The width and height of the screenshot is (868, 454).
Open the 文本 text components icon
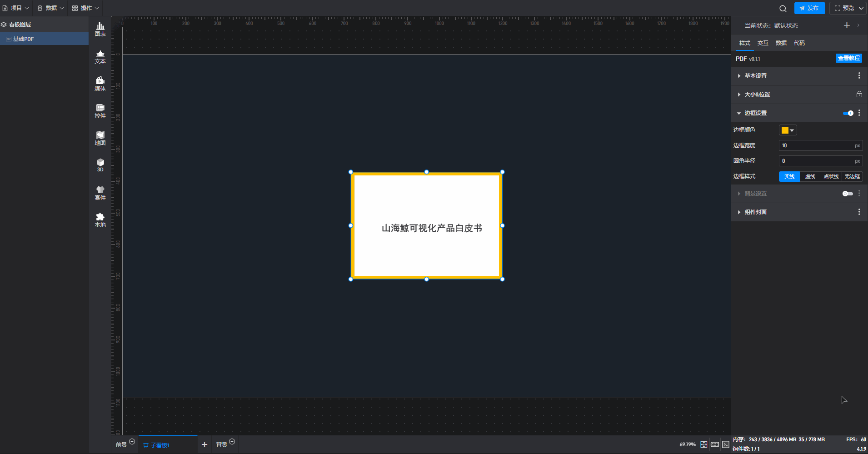pyautogui.click(x=100, y=57)
